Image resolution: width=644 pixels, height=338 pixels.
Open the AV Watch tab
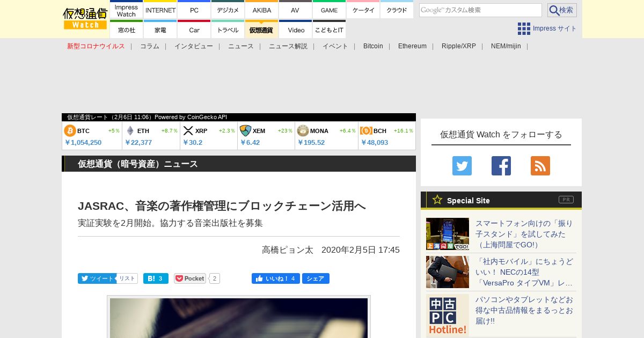(295, 10)
